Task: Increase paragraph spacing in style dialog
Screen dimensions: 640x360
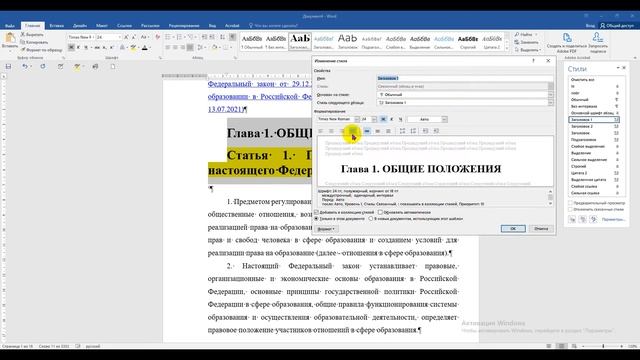Action: point(402,131)
